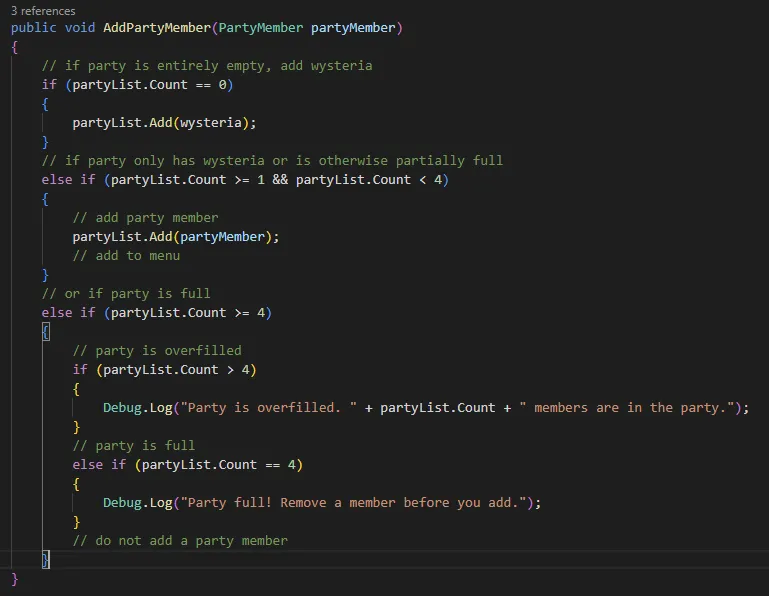Screen dimensions: 769x596
Task: Click comment '// do not add a party member'
Action: pos(180,541)
